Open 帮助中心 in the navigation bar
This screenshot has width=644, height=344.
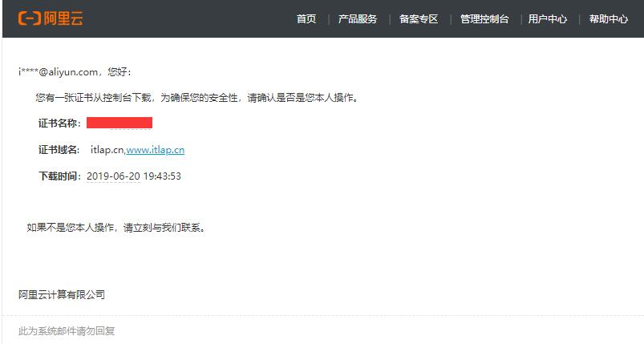point(608,19)
